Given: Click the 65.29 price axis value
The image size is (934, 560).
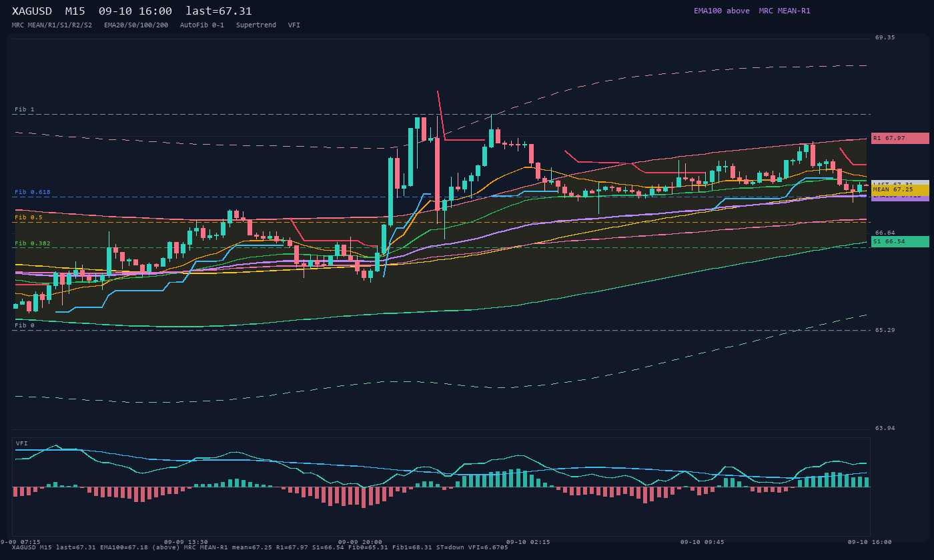Looking at the screenshot, I should (885, 330).
